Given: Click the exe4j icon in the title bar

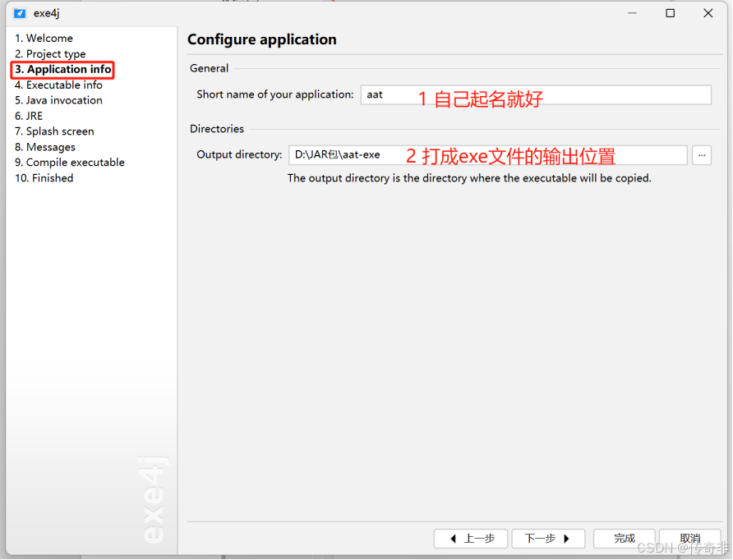Looking at the screenshot, I should tap(20, 13).
